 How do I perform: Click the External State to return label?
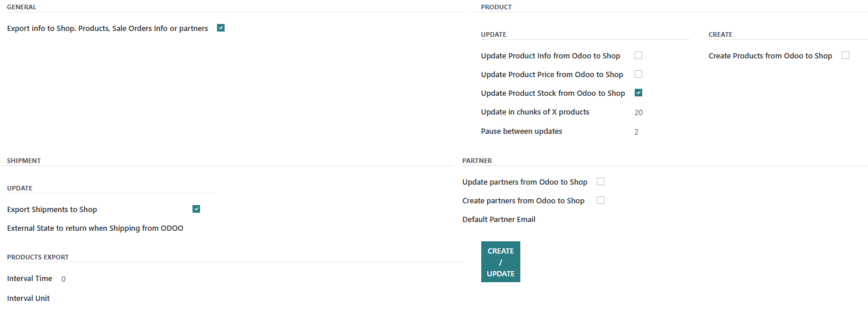[x=95, y=228]
